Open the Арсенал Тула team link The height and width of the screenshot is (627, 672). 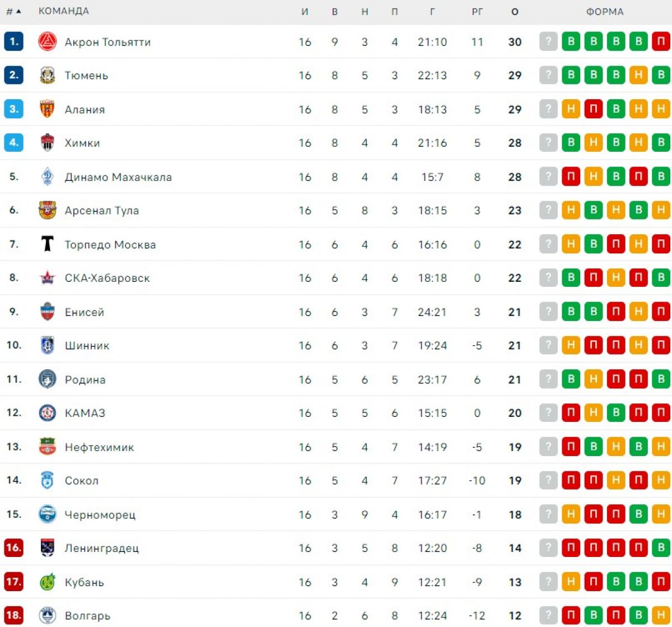[102, 211]
